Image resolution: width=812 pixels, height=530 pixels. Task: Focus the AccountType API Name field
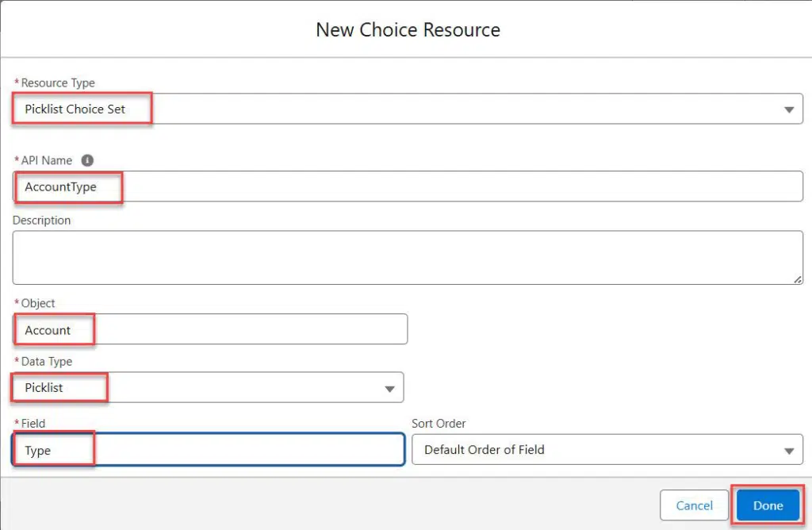click(408, 186)
